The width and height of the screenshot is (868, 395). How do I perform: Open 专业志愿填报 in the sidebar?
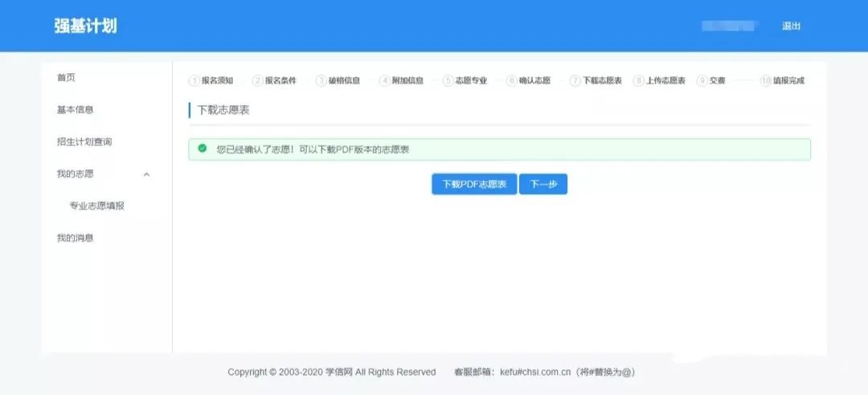coord(96,206)
